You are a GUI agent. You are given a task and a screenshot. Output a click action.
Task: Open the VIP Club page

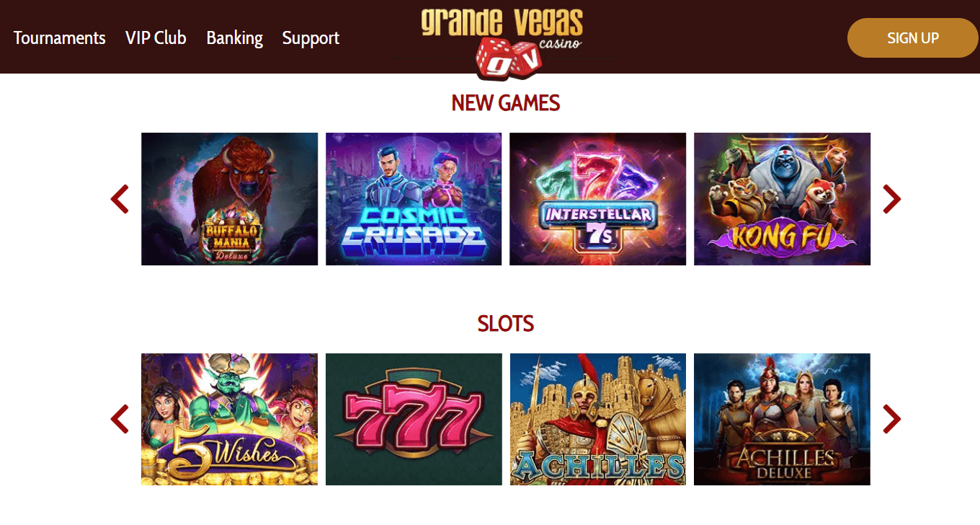pyautogui.click(x=156, y=37)
